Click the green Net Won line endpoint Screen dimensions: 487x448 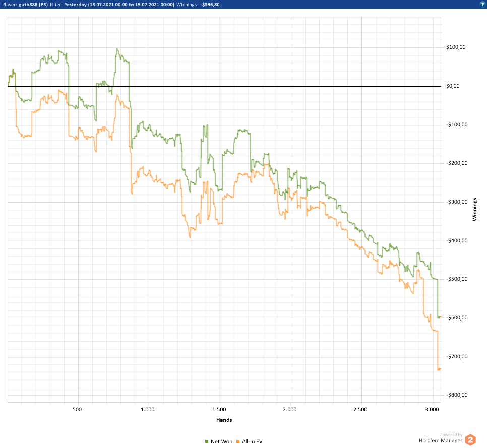(439, 317)
